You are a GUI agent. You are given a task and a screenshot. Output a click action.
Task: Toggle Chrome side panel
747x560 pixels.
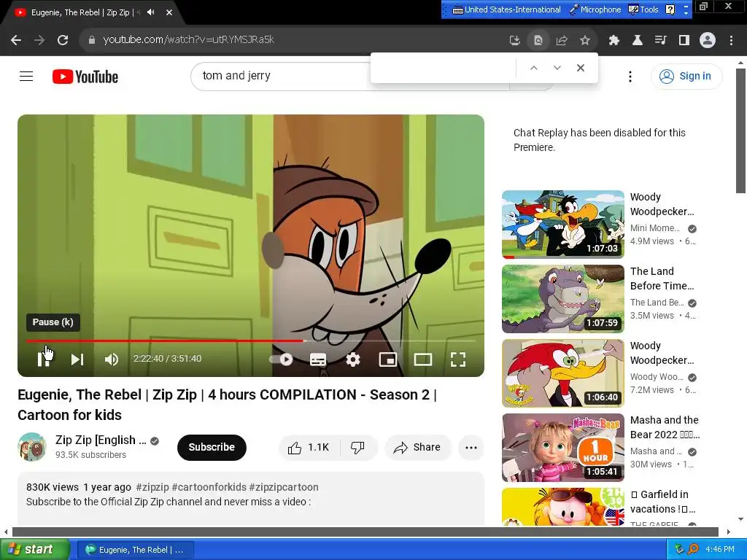point(684,40)
